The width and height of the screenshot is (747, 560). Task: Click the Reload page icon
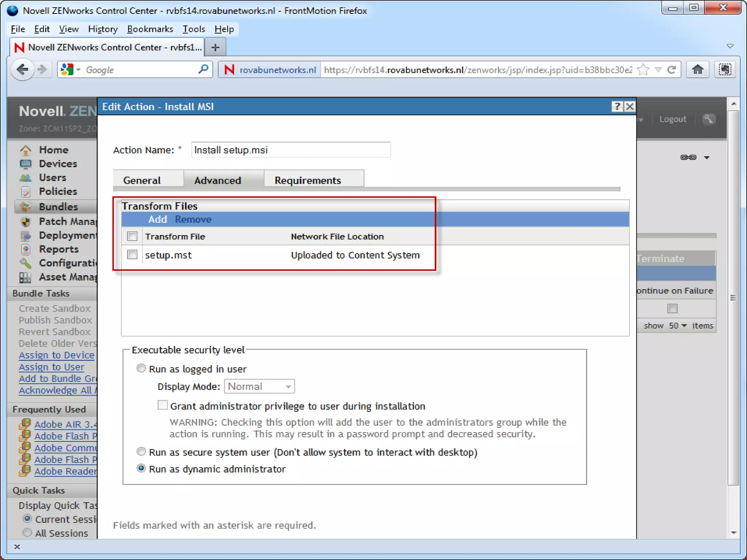point(672,69)
